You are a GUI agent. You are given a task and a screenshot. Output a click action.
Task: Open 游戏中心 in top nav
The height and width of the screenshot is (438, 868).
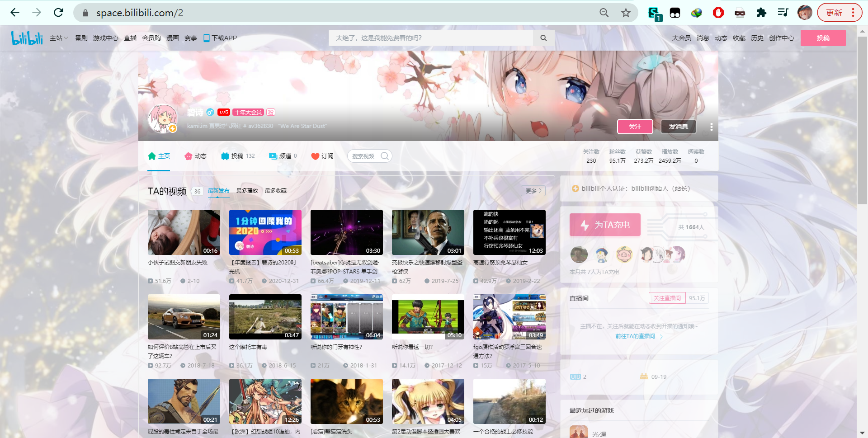pyautogui.click(x=106, y=38)
